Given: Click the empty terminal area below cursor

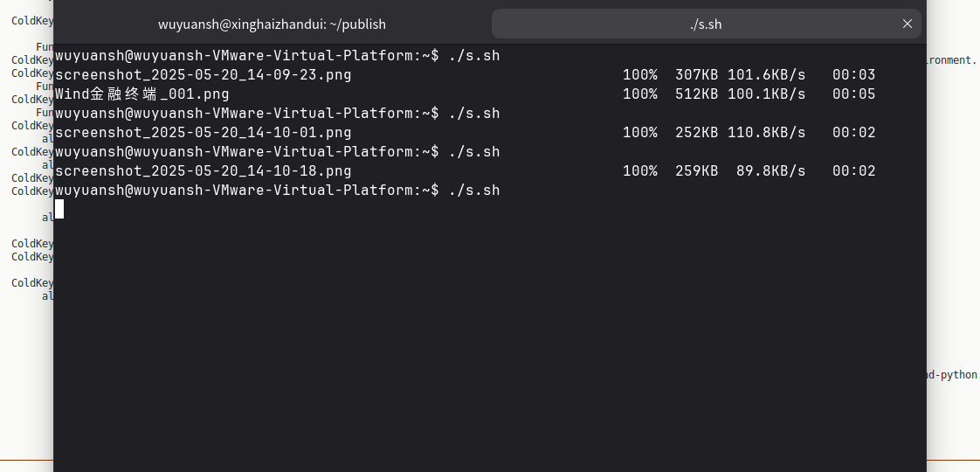Looking at the screenshot, I should click(x=489, y=350).
